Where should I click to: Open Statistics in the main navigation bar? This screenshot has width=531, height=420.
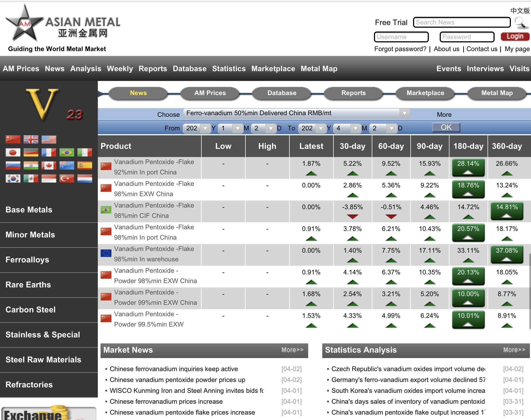click(x=229, y=69)
